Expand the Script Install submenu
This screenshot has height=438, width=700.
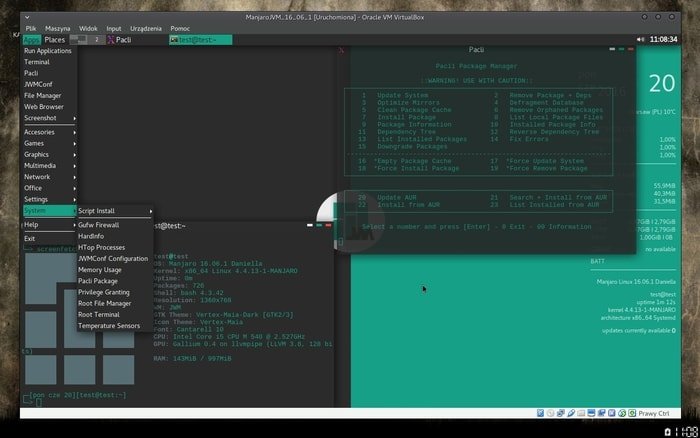(115, 211)
